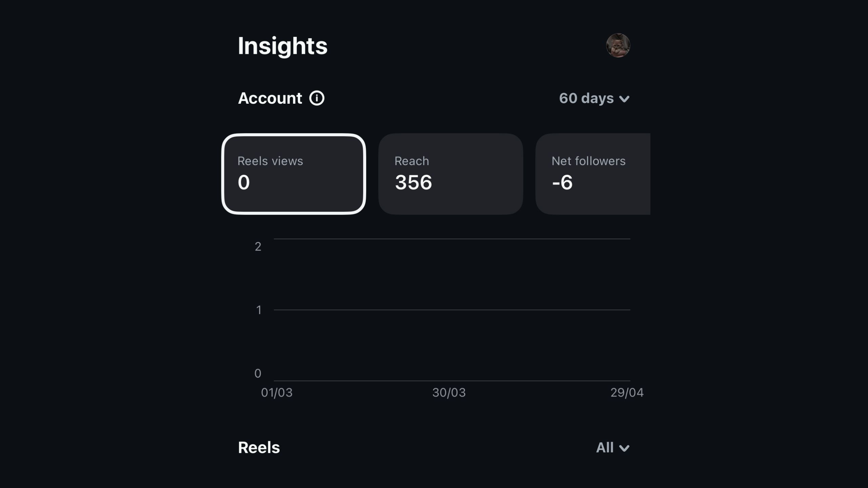Select the Reels views metric card
Image resolution: width=868 pixels, height=488 pixels.
(294, 174)
